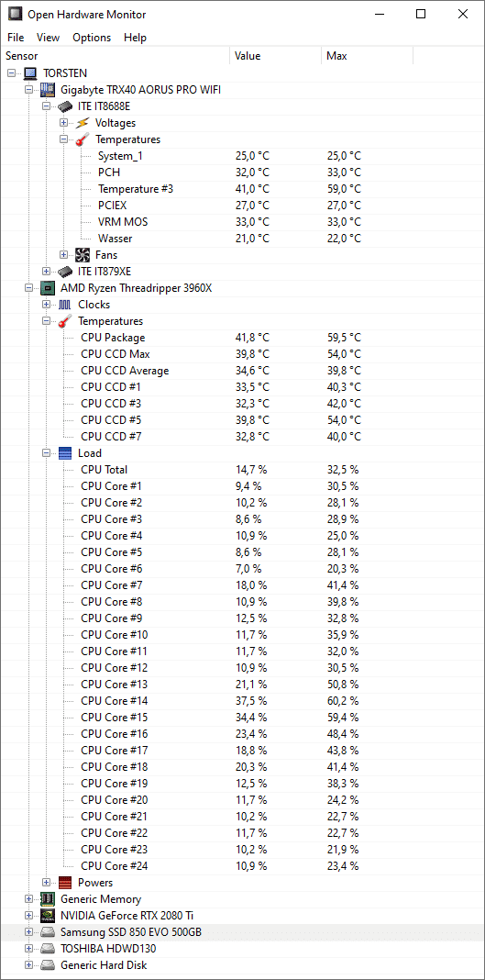The image size is (485, 980).
Task: Collapse the CPU Load section
Action: [x=46, y=453]
